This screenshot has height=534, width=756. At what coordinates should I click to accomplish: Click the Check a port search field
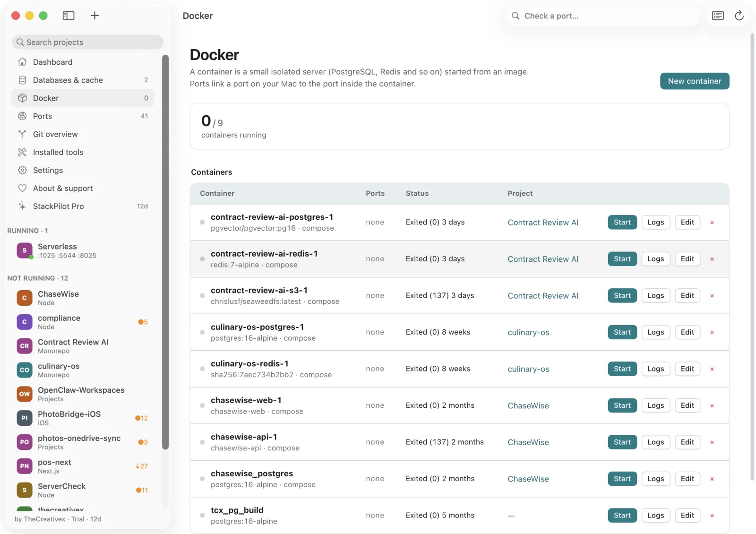(x=602, y=16)
